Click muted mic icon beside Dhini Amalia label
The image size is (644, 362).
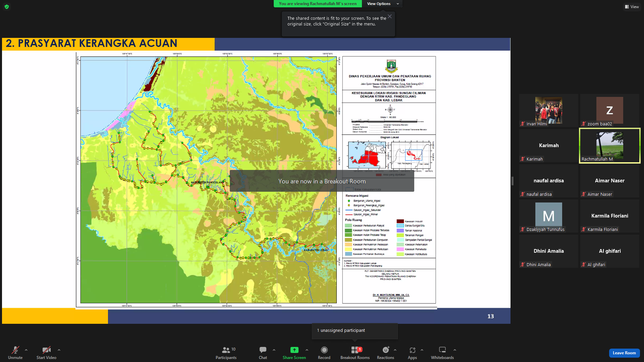point(523,265)
